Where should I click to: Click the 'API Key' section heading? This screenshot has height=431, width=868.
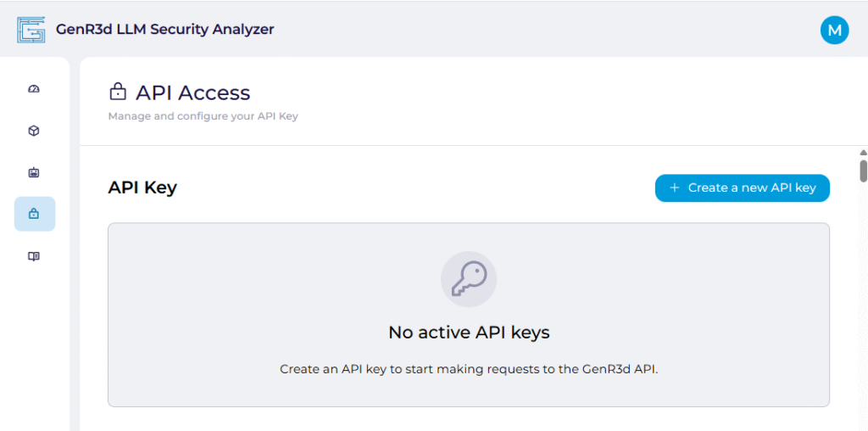(x=142, y=188)
